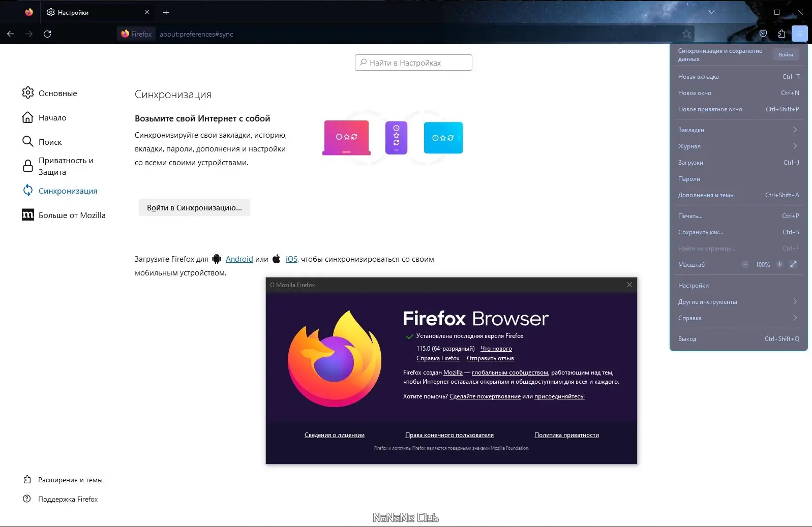Close the Настройки tab
The image size is (812, 527).
point(147,13)
